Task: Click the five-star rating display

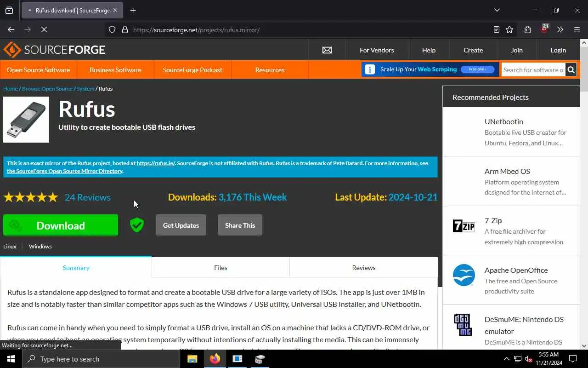Action: tap(31, 197)
